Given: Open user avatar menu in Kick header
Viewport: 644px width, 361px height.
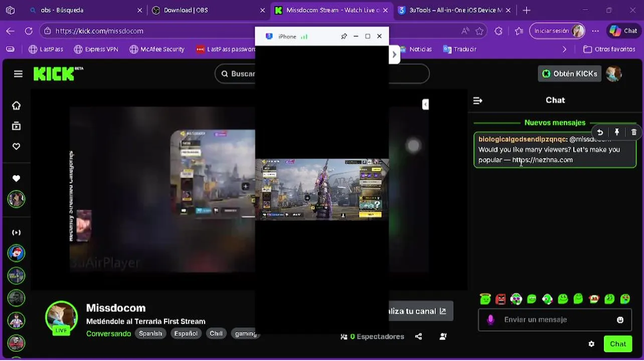Looking at the screenshot, I should pyautogui.click(x=614, y=74).
